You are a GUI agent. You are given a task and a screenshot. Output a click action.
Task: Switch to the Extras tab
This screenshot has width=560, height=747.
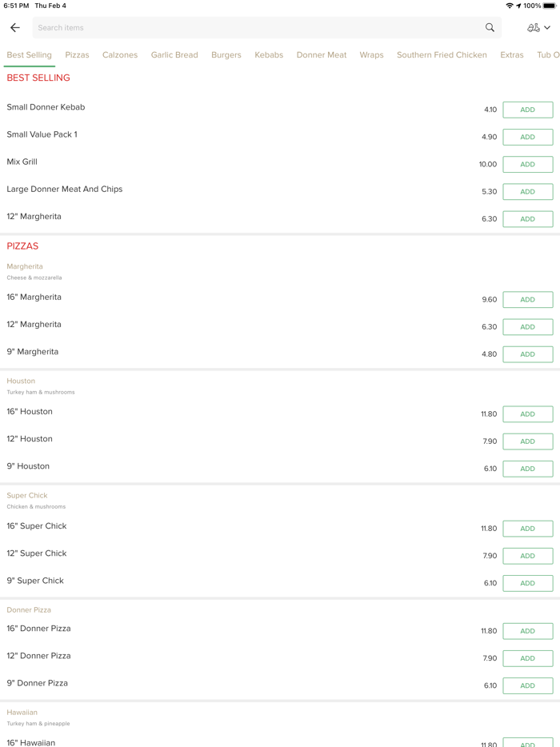(x=512, y=55)
